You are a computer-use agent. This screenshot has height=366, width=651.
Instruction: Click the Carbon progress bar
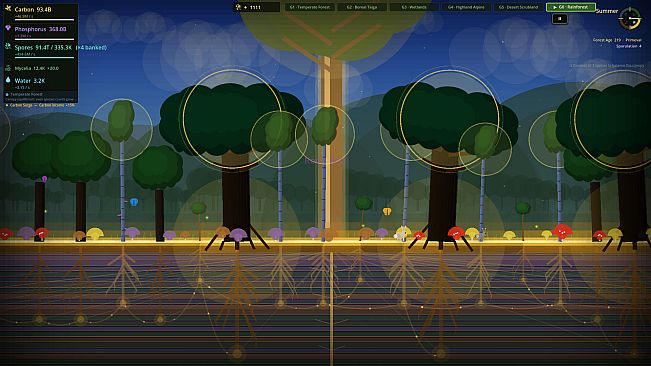point(44,20)
